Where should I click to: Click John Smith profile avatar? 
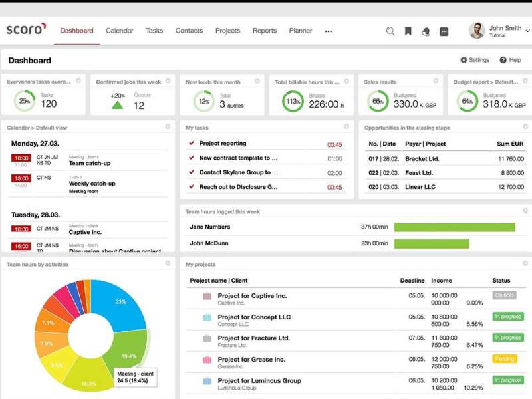pos(477,31)
